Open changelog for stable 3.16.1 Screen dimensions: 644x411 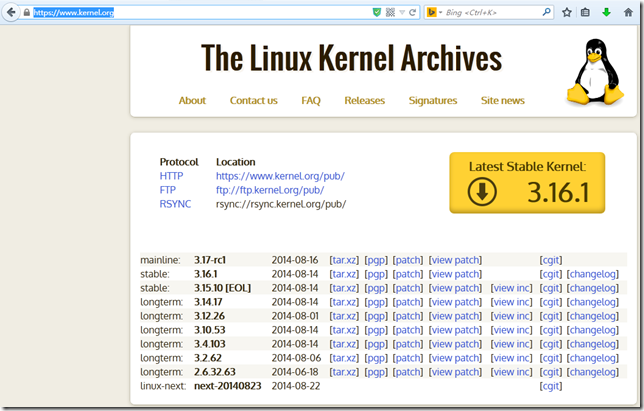coord(593,274)
